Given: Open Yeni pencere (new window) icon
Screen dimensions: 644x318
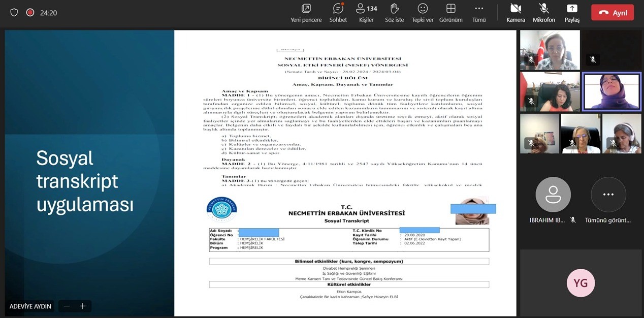Looking at the screenshot, I should point(306,9).
